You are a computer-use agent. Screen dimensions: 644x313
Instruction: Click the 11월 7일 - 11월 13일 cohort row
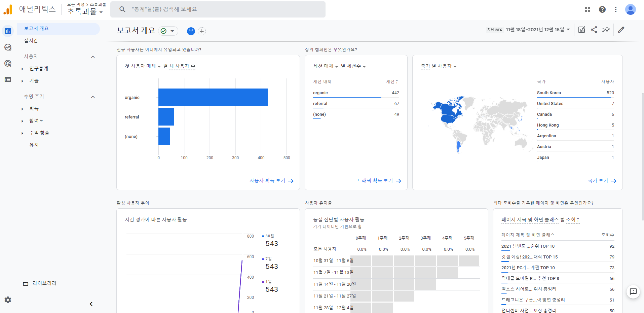[x=396, y=272]
